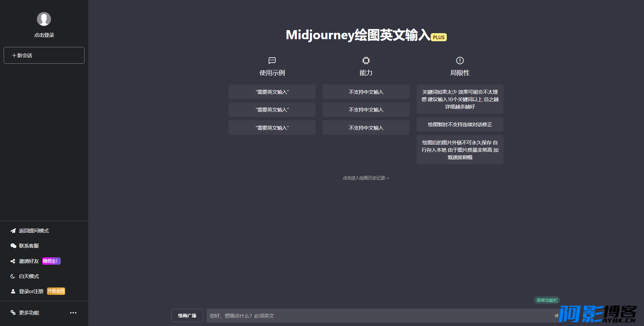
Task: Click the share icon beside 邀请好友
Action: coord(13,261)
